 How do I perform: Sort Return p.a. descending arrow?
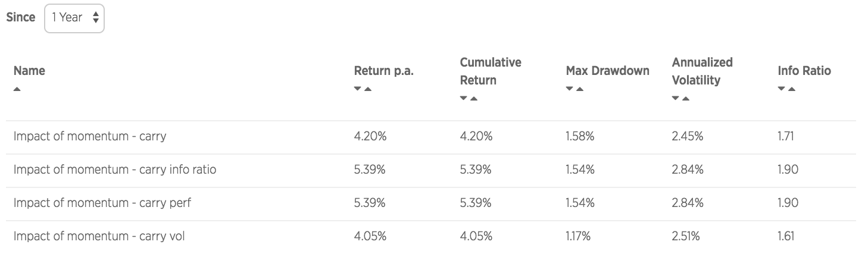coord(357,89)
